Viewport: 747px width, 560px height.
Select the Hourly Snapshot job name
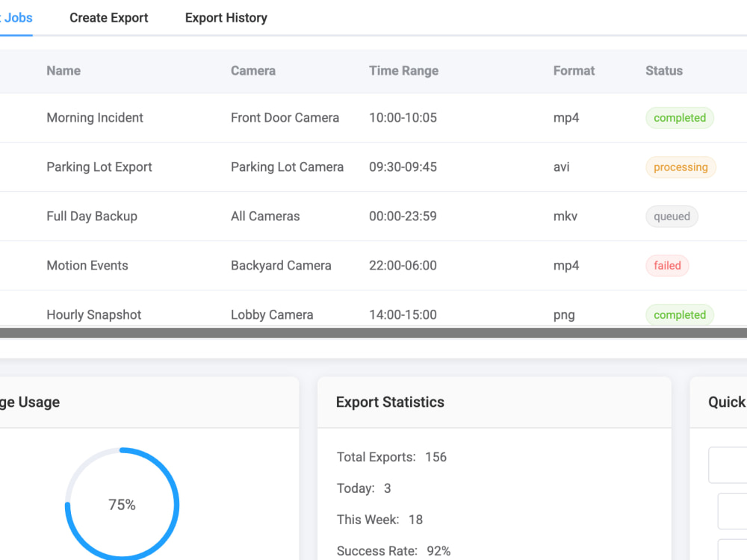(94, 315)
